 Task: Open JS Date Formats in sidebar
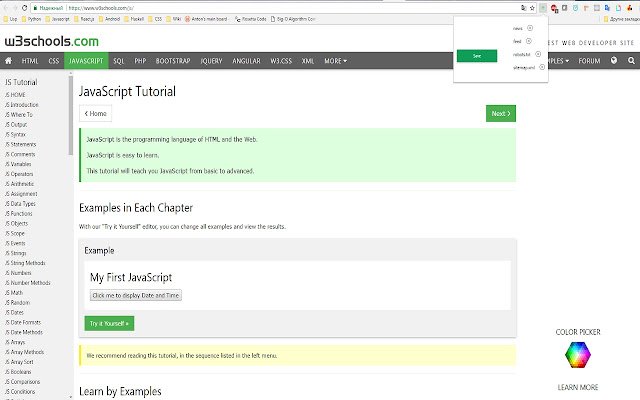[23, 322]
